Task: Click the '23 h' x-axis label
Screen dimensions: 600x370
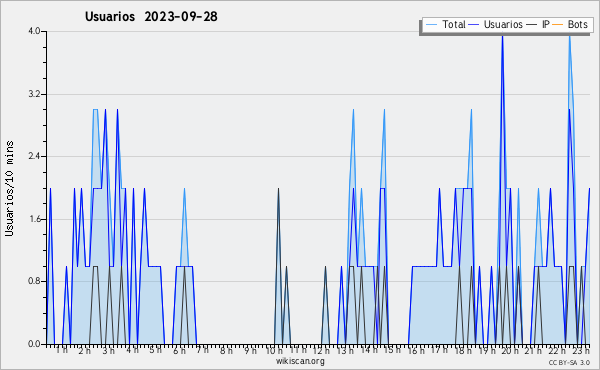Action: pos(581,350)
